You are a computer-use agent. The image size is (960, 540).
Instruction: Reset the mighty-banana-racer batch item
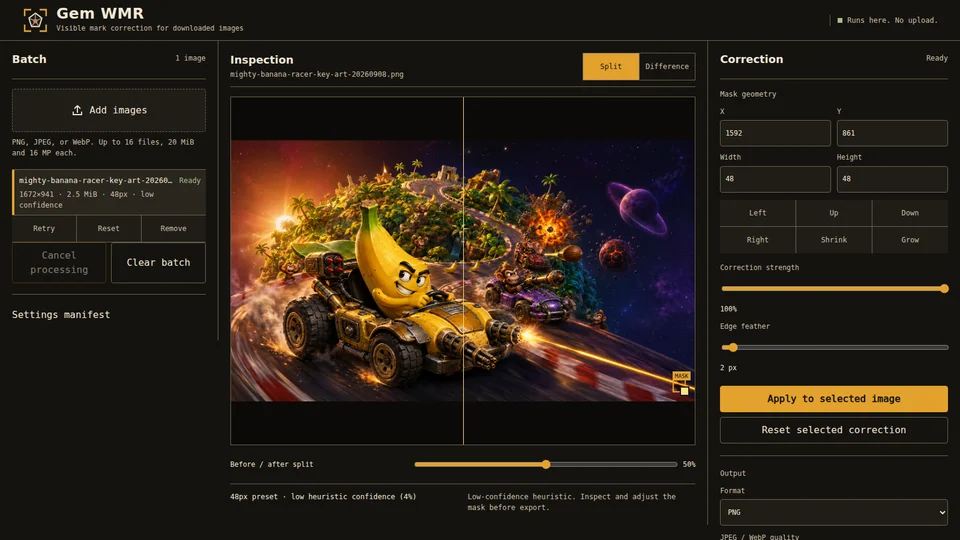tap(108, 228)
